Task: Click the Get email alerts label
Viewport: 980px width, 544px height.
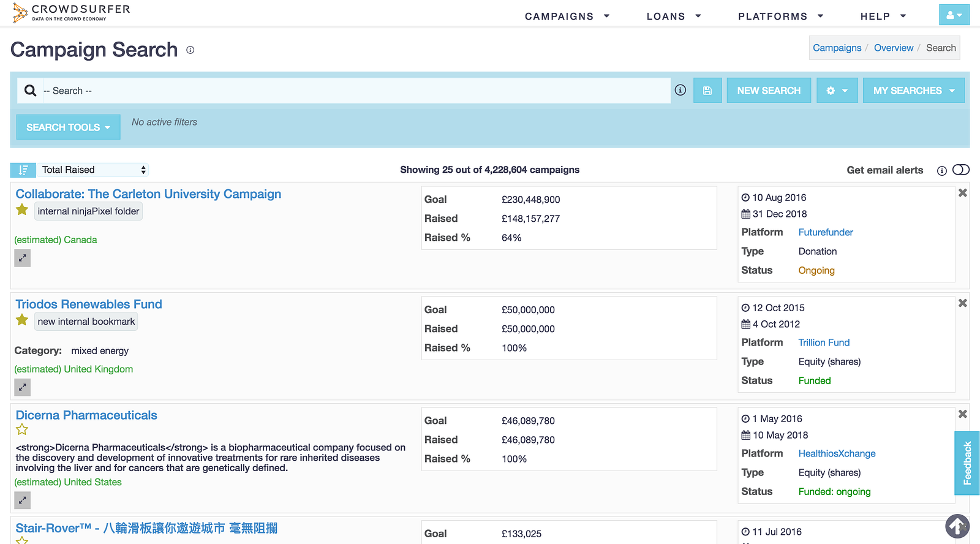Action: (884, 170)
